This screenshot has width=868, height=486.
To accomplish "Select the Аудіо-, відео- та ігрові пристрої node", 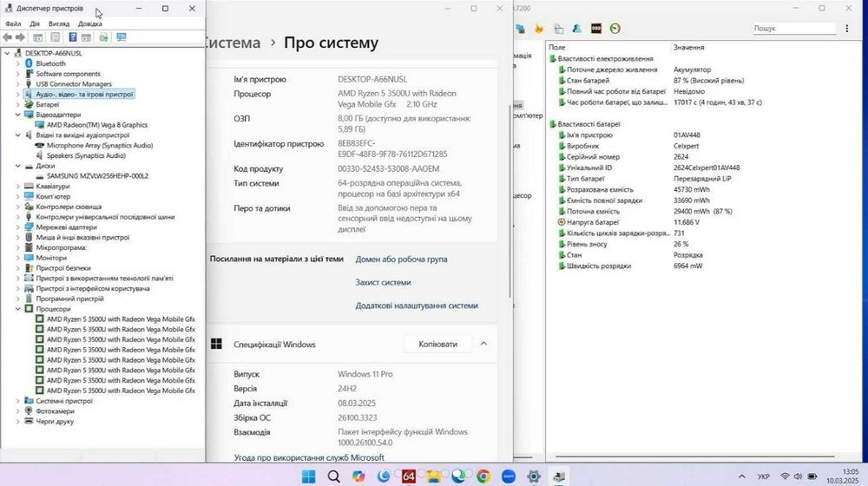I will click(84, 95).
